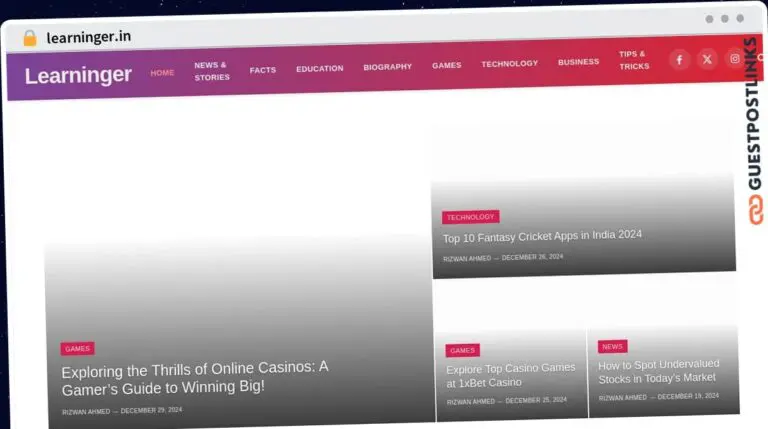768x429 pixels.
Task: Open the News & Stories menu
Action: (x=212, y=71)
